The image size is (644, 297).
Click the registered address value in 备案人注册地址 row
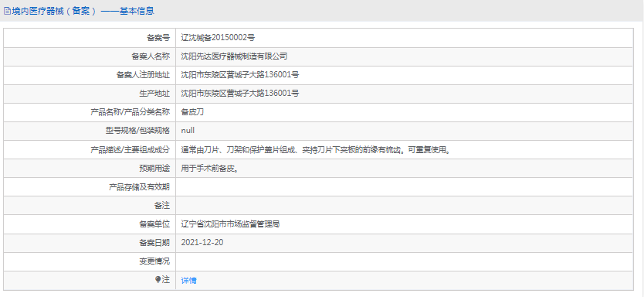(x=240, y=75)
